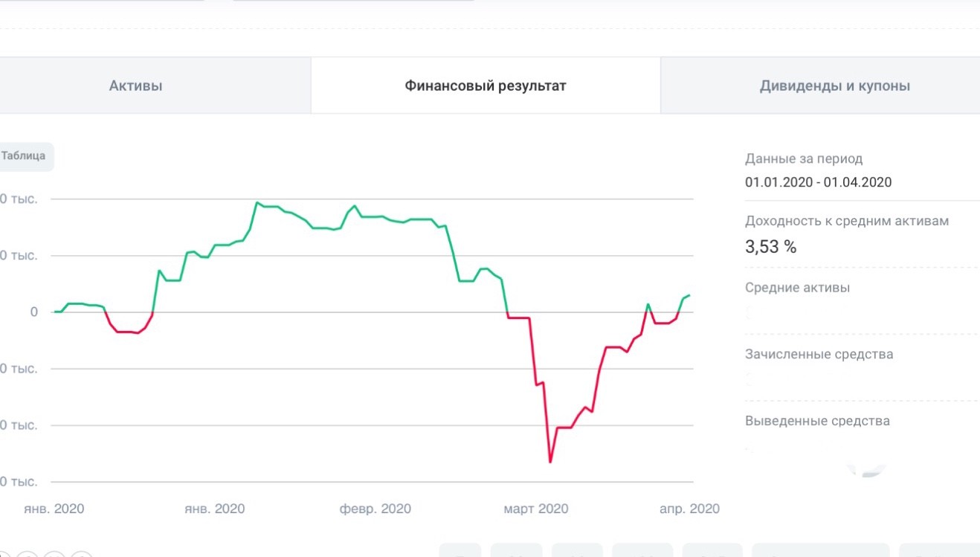Click the Средние активы label
Viewport: 980px width, 557px height.
797,288
